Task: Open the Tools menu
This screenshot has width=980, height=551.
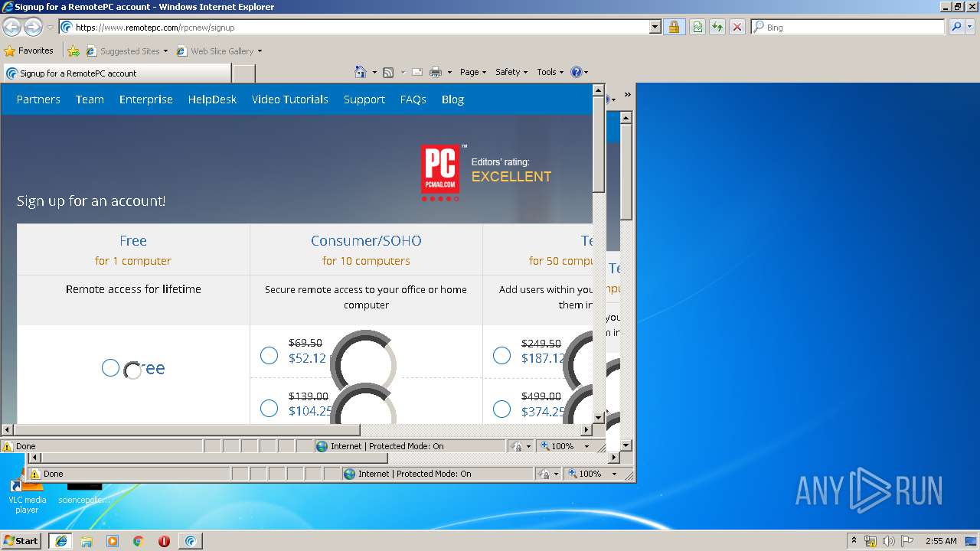Action: point(550,72)
